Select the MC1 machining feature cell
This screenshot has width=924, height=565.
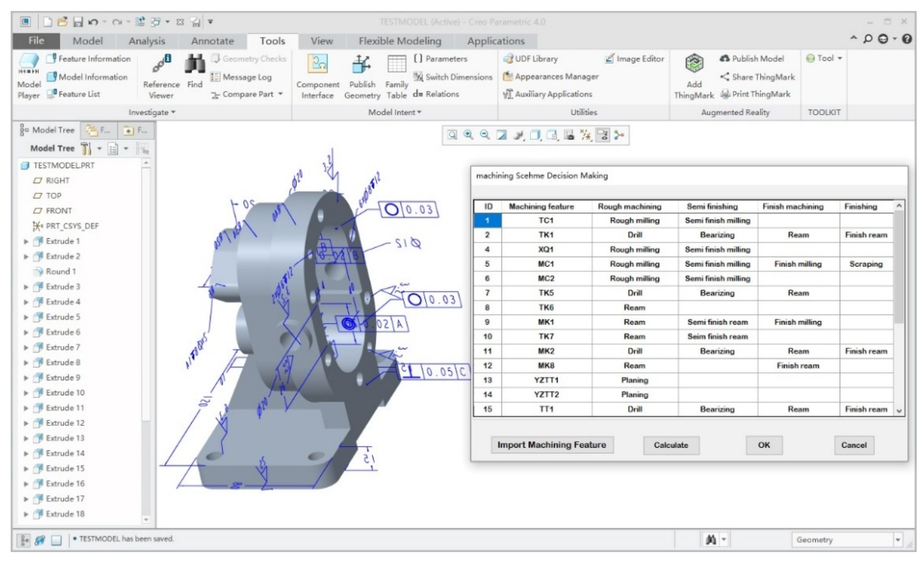[546, 264]
